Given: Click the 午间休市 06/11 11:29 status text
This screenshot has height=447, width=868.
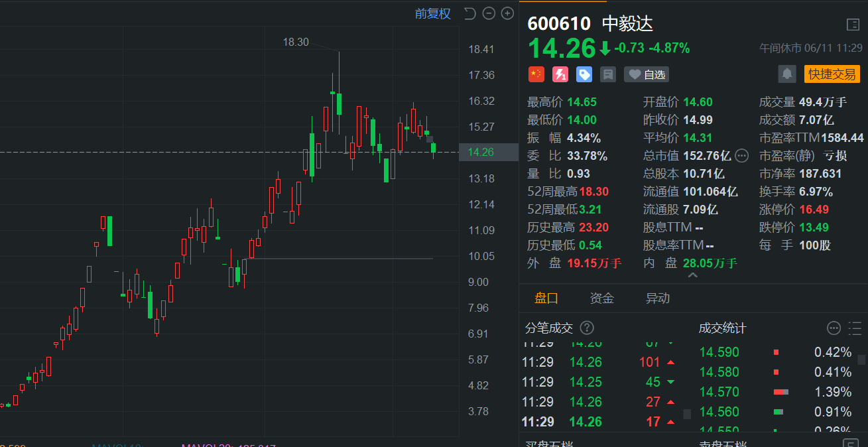Looking at the screenshot, I should 810,48.
